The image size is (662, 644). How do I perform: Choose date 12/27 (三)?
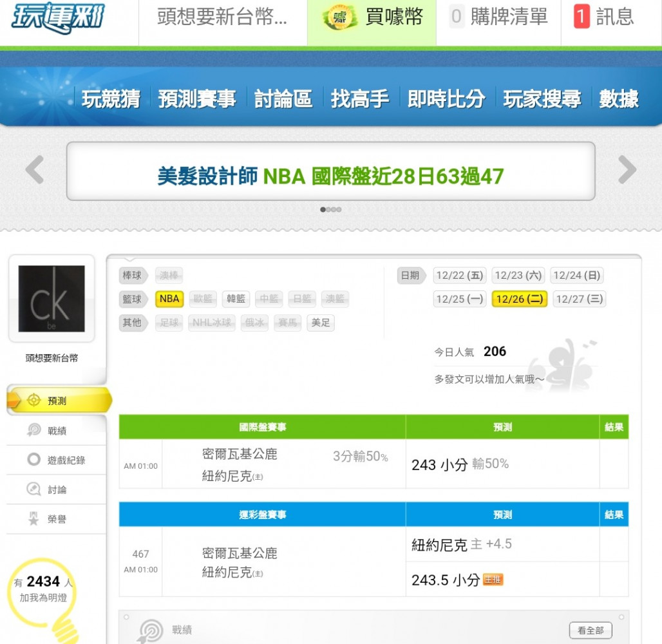[x=580, y=299]
